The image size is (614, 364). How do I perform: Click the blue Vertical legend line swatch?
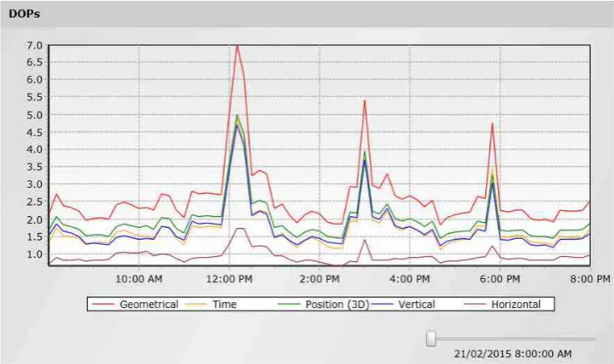(x=382, y=305)
